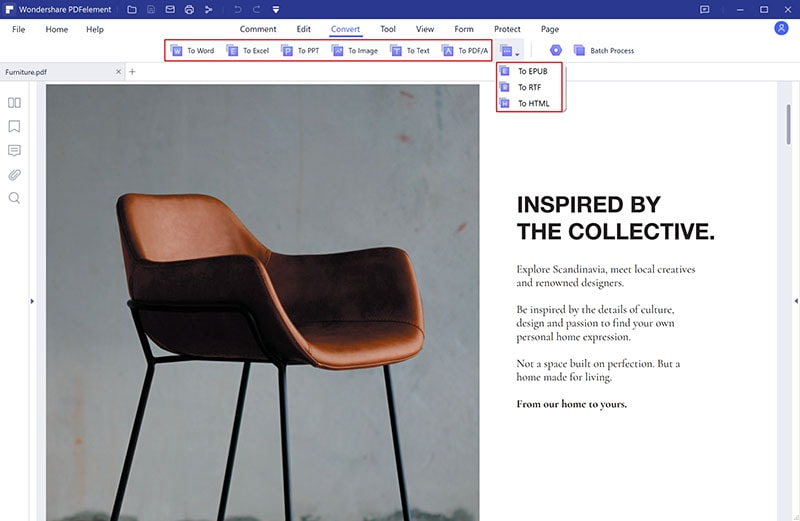
Task: Expand the more conversion formats dropdown
Action: tap(509, 50)
